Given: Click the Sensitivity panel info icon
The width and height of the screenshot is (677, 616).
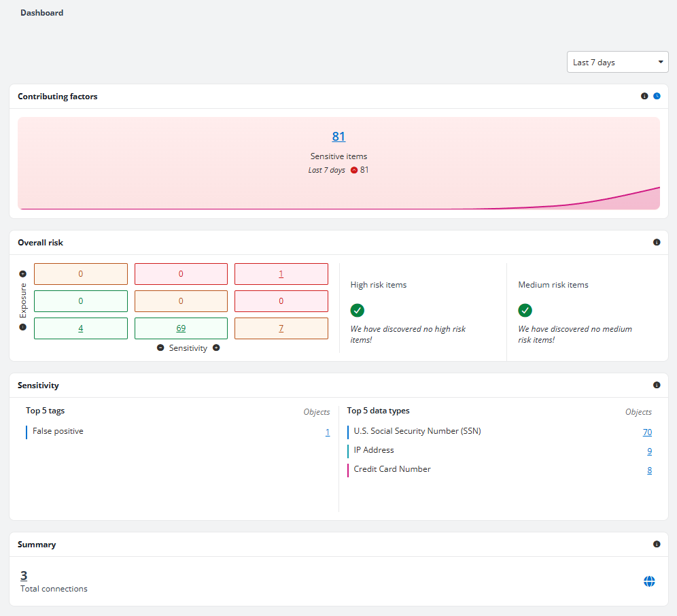Looking at the screenshot, I should (x=657, y=385).
